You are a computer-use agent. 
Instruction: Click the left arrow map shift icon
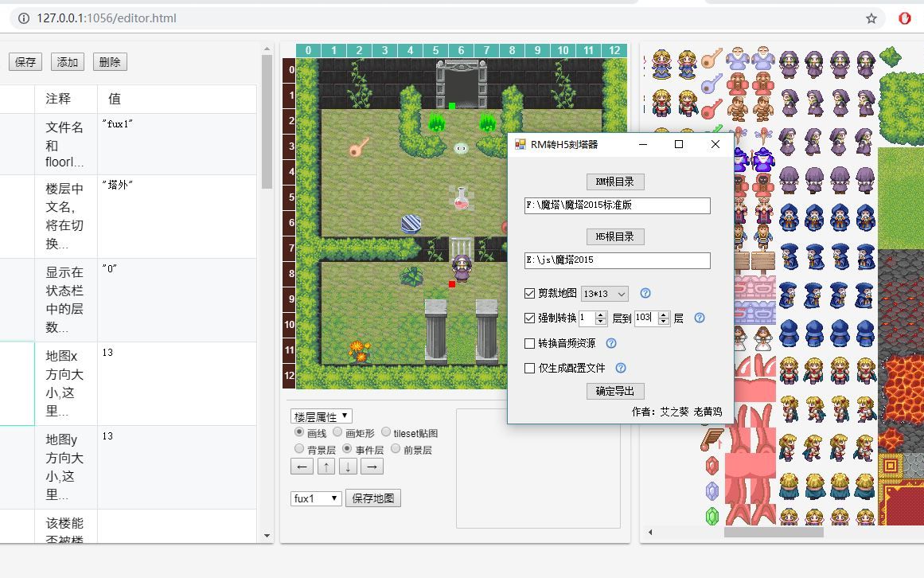pos(301,466)
